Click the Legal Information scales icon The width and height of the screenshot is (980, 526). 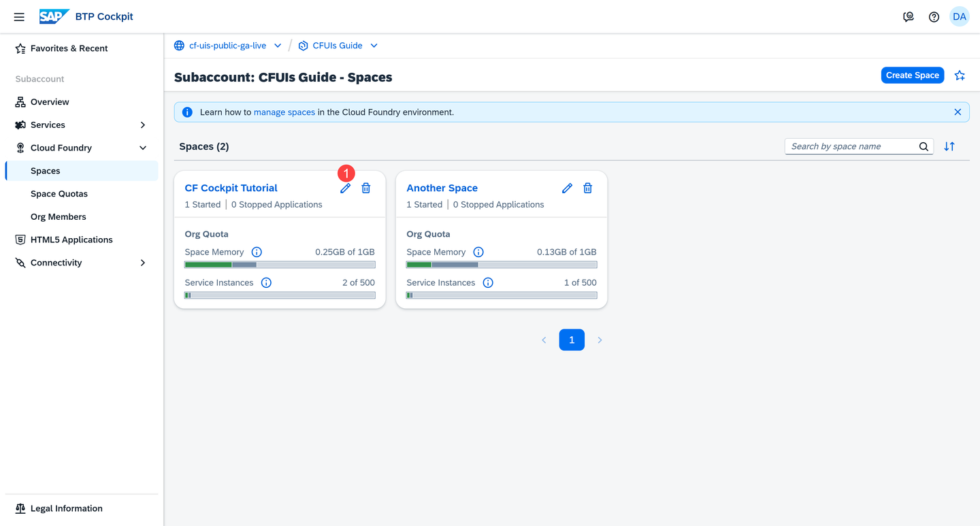pyautogui.click(x=20, y=508)
